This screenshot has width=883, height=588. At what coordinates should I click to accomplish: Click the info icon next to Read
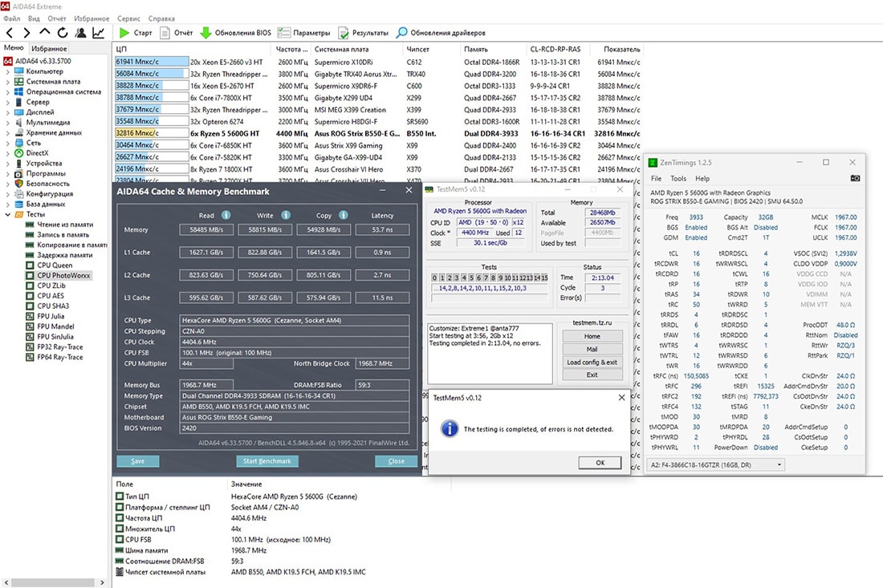[226, 215]
